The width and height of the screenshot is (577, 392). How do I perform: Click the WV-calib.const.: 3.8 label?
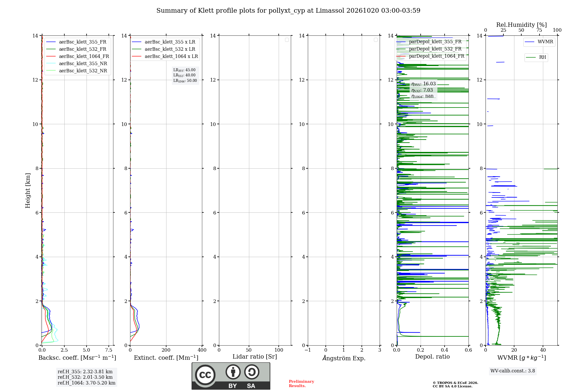tap(513, 371)
